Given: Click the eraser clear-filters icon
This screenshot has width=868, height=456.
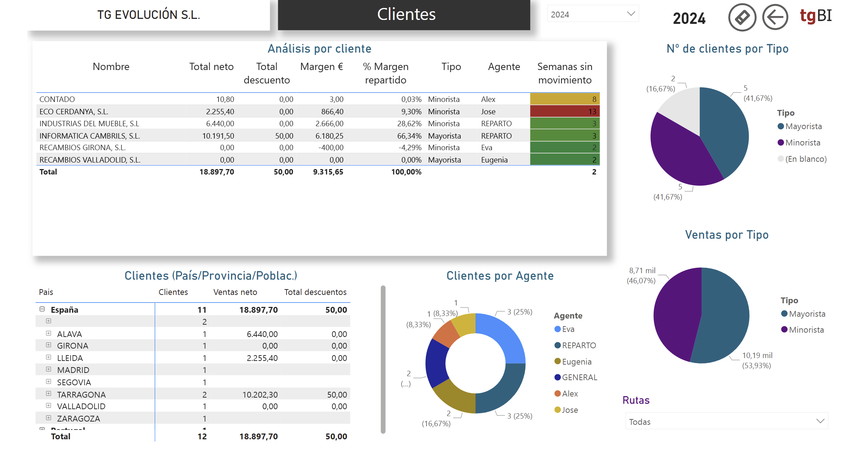Looking at the screenshot, I should coord(742,17).
